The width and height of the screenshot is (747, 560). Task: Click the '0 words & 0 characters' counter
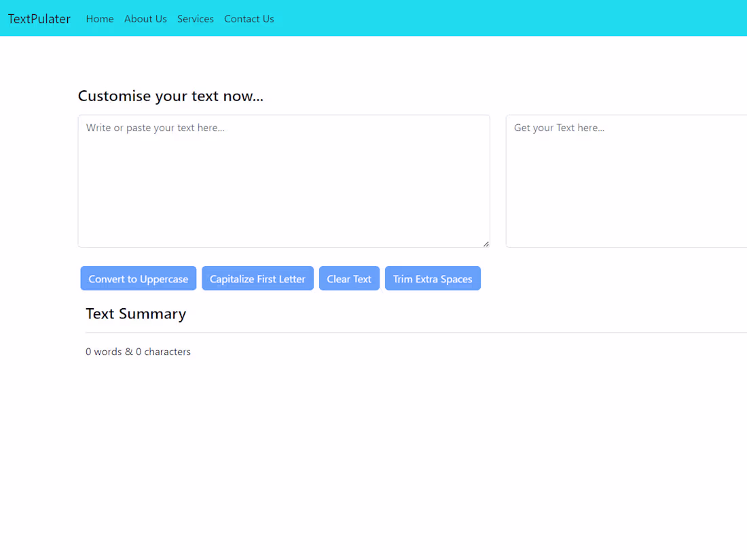point(138,352)
